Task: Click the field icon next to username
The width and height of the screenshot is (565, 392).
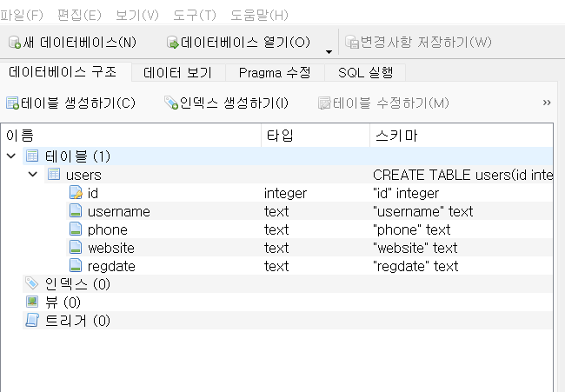Action: (76, 210)
